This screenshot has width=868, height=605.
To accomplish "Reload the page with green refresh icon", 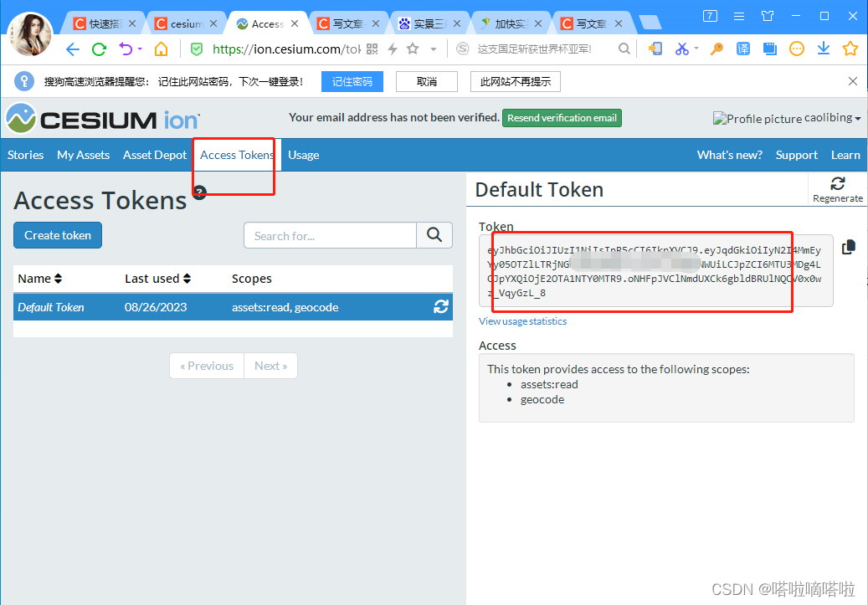I will pyautogui.click(x=99, y=49).
